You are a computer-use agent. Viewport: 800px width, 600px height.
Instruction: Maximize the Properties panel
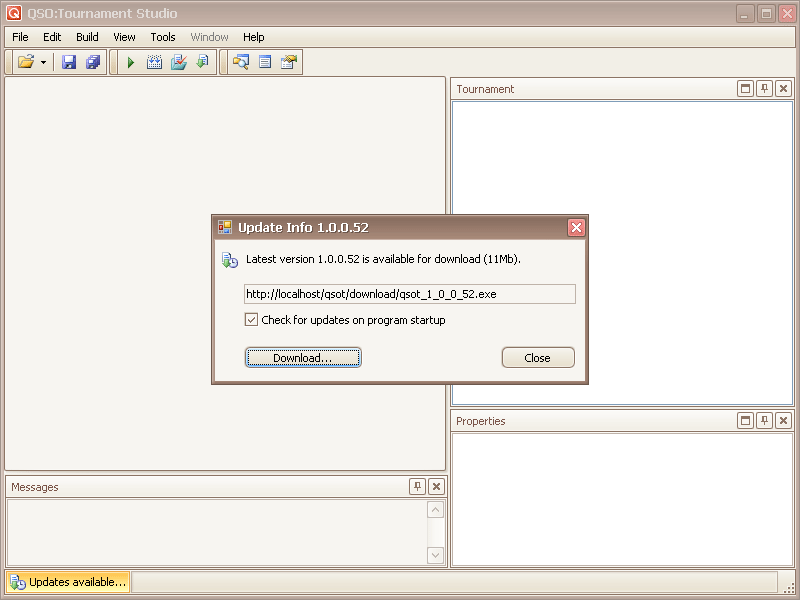point(745,421)
